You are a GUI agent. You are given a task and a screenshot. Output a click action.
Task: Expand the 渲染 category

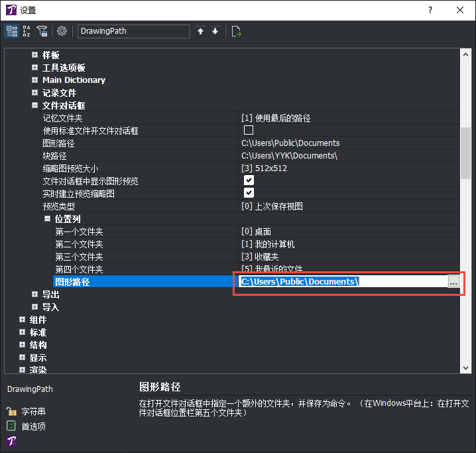(23, 370)
